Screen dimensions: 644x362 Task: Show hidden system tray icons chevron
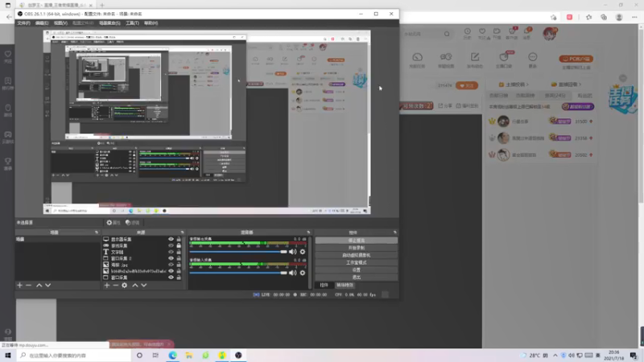555,356
